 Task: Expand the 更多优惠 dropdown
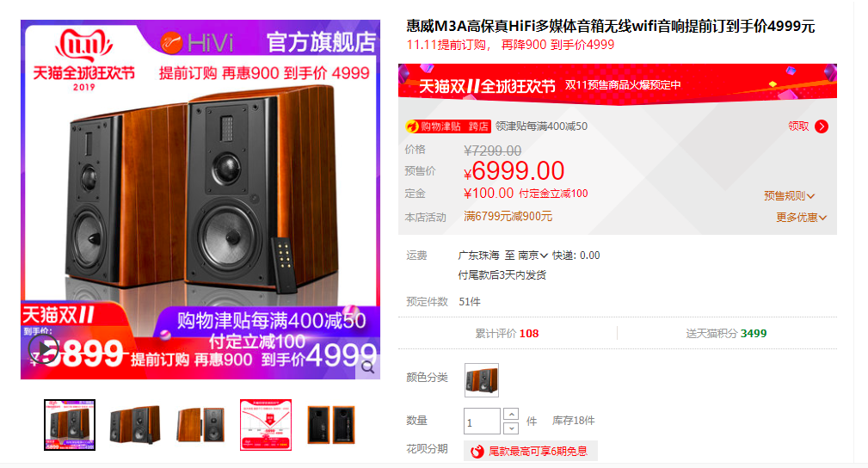point(801,217)
